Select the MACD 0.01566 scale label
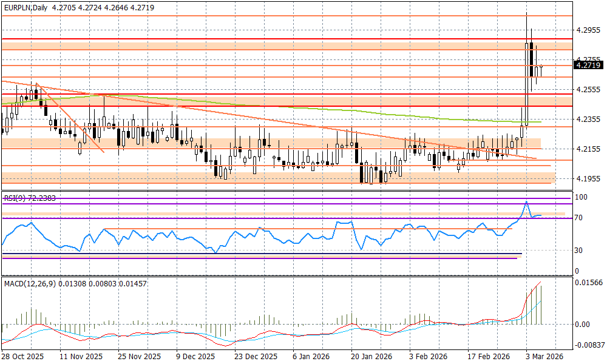607x364 pixels. [588, 283]
